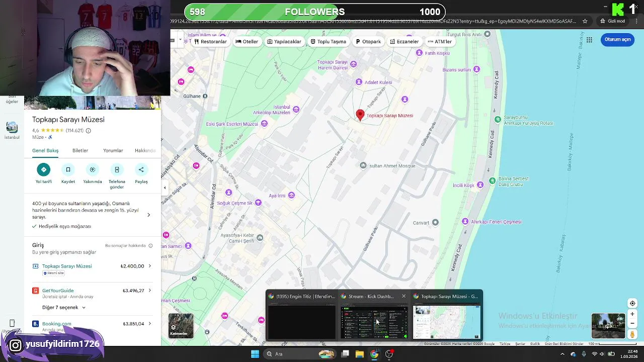Open directions with Yol tarifi icon

pyautogui.click(x=44, y=169)
